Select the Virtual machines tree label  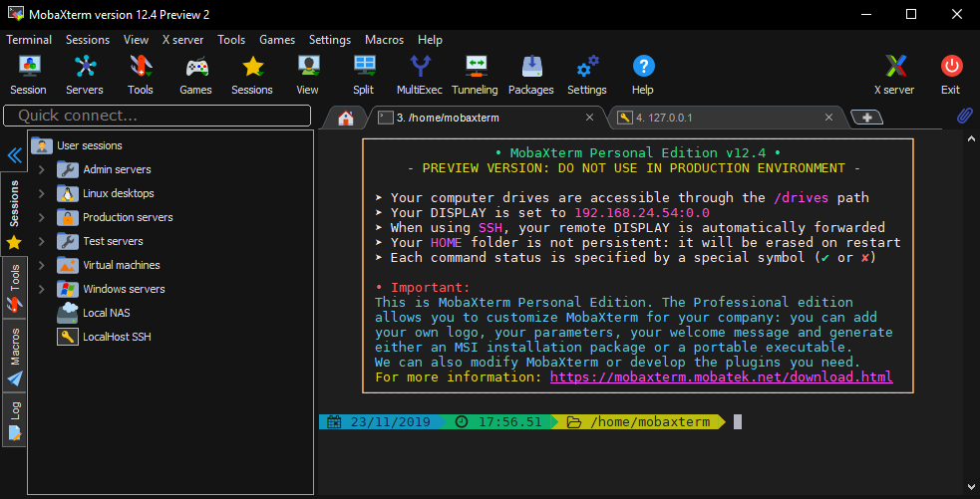click(x=122, y=265)
